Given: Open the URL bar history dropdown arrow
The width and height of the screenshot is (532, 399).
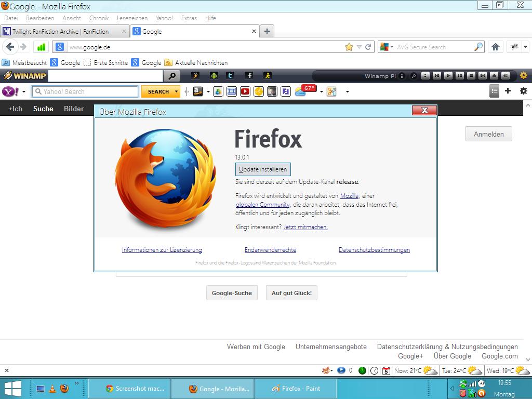Looking at the screenshot, I should click(359, 47).
